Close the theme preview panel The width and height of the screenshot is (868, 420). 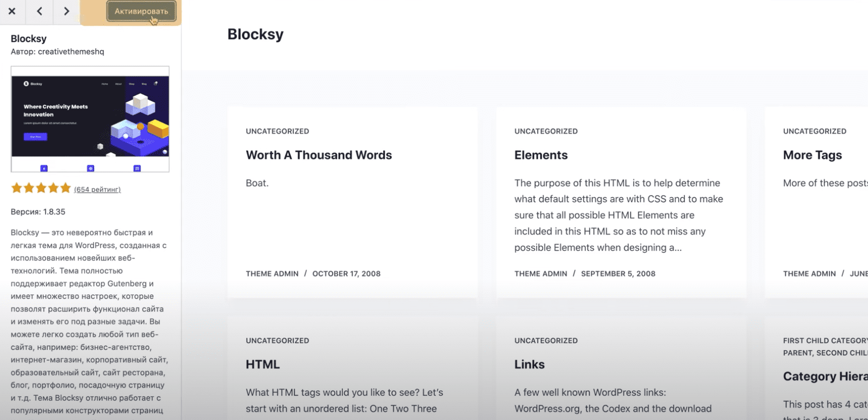pyautogui.click(x=12, y=11)
